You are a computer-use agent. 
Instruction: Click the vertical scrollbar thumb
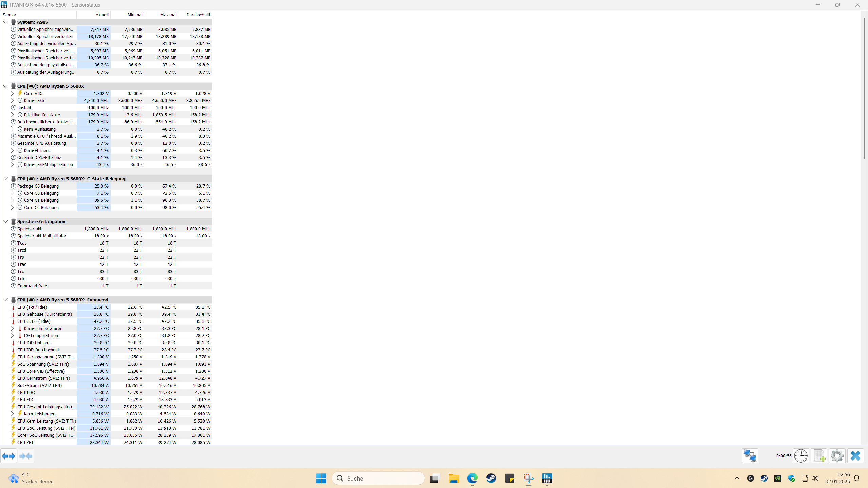click(864, 88)
